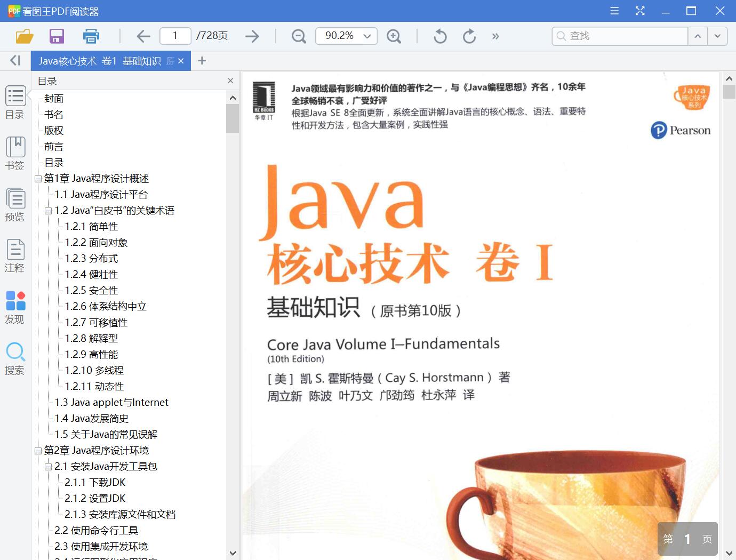Collapse the 第1章 Java程序设计概述 node
The height and width of the screenshot is (560, 736).
pyautogui.click(x=38, y=179)
